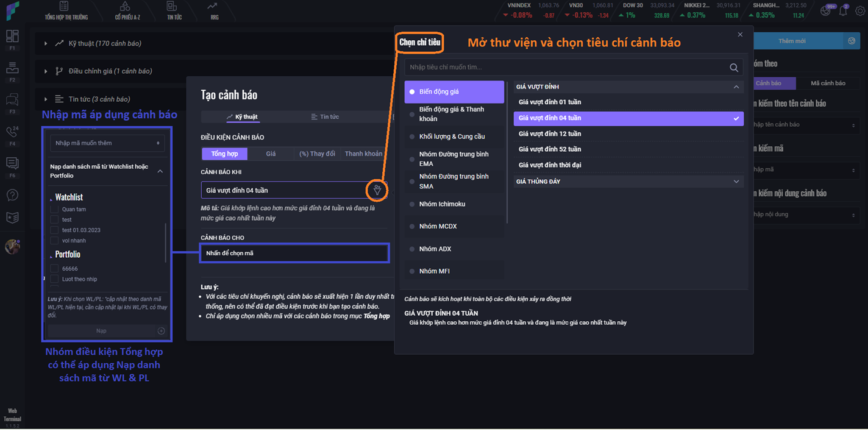This screenshot has height=437, width=868.
Task: Open the criteria library filter icon
Action: [377, 190]
